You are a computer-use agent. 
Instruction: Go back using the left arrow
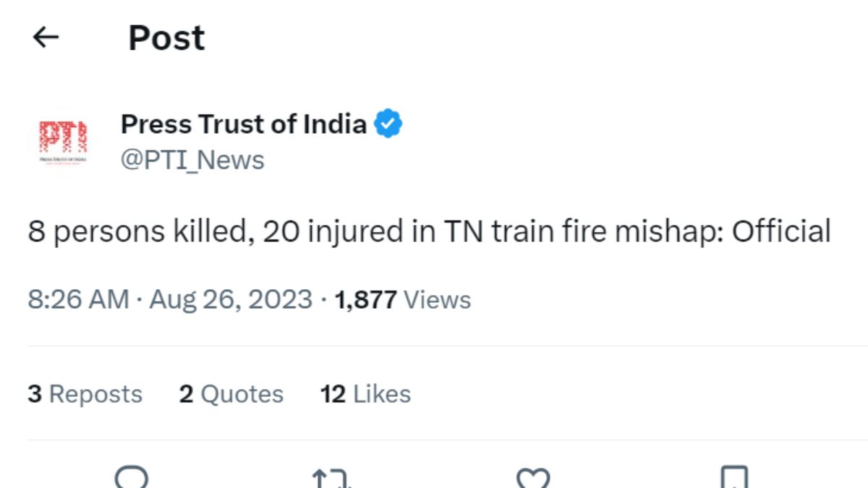coord(46,38)
